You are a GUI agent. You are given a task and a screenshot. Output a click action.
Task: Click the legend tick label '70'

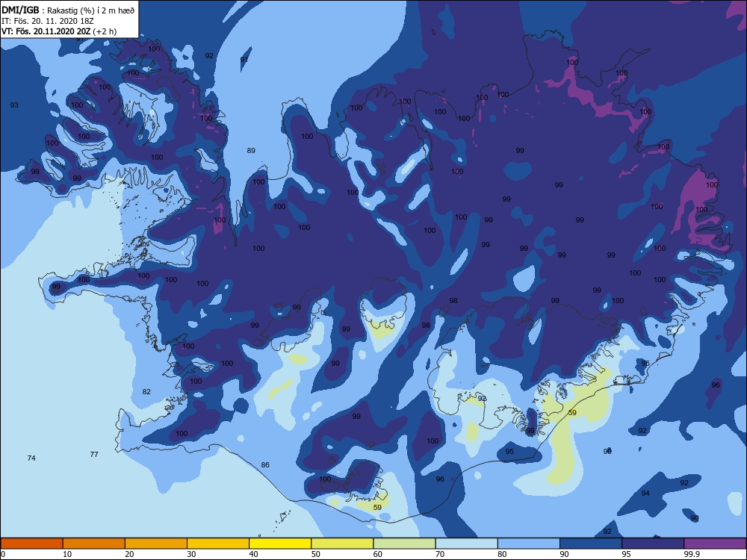point(440,554)
